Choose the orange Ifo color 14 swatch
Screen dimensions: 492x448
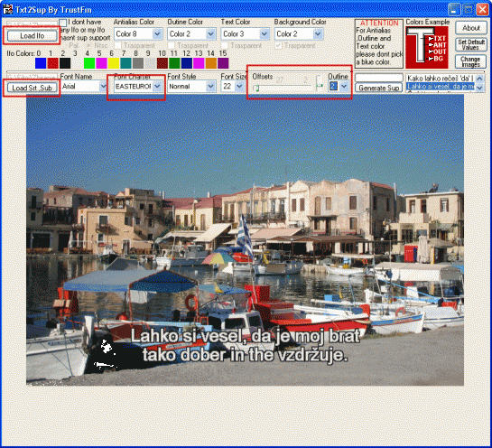coord(211,63)
